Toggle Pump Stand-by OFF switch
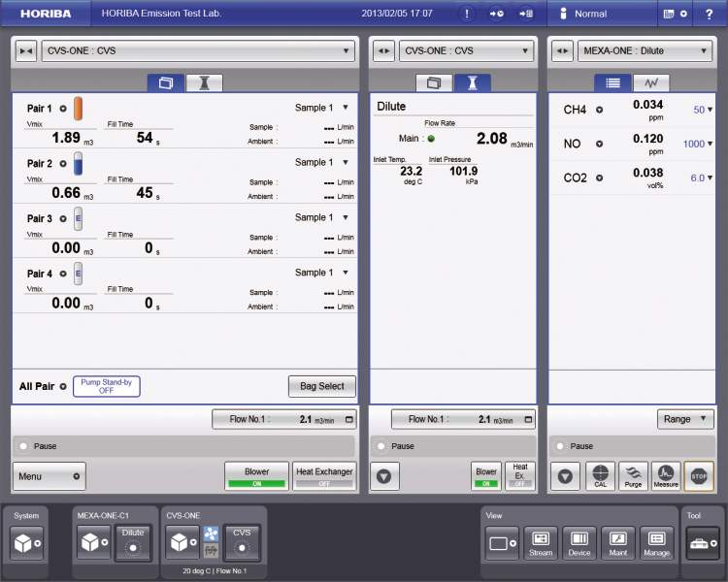The image size is (728, 582). [106, 386]
